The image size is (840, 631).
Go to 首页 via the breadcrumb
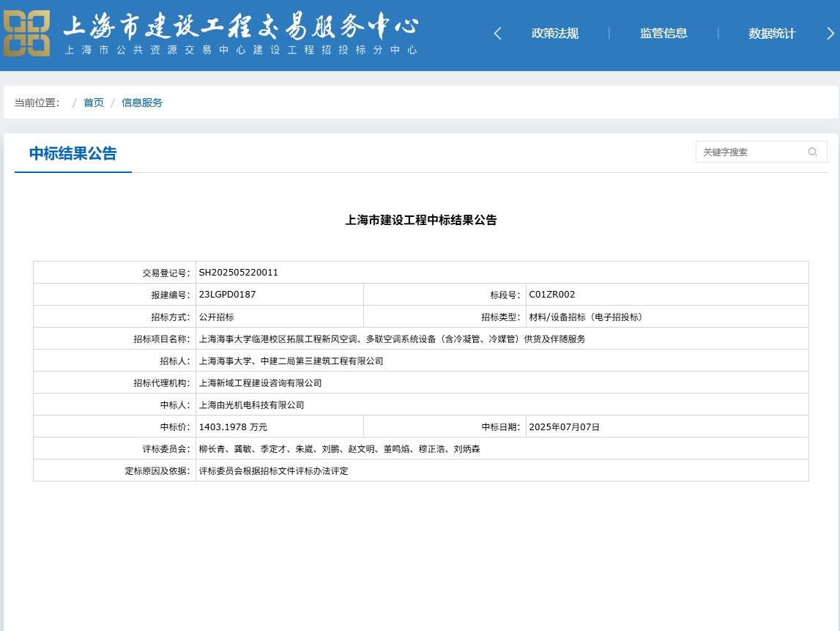(x=94, y=103)
